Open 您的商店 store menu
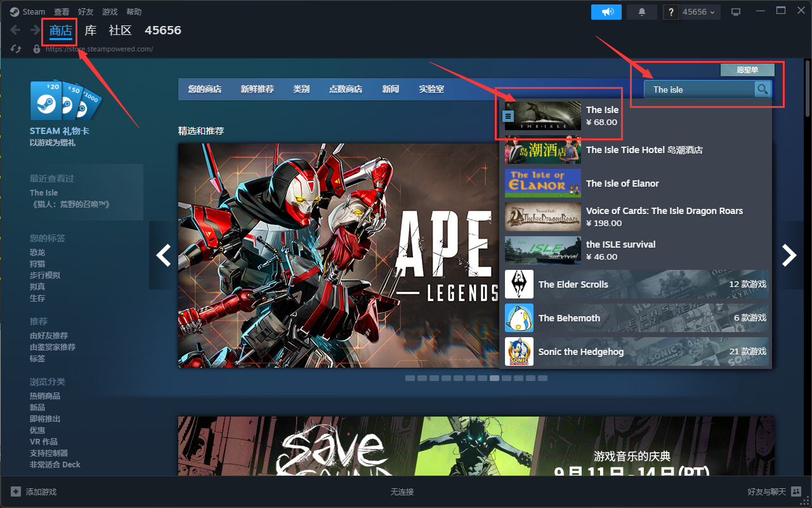The width and height of the screenshot is (812, 508). click(205, 89)
